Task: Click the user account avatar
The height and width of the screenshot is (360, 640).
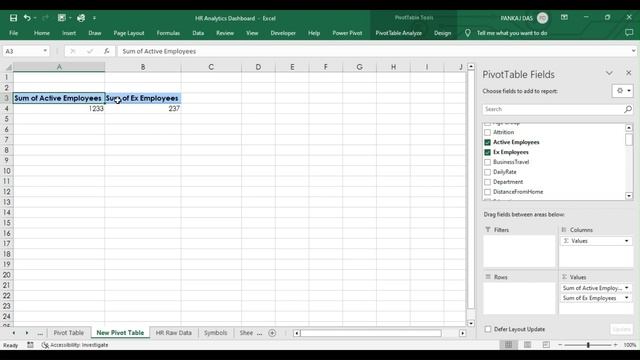Action: tap(542, 18)
